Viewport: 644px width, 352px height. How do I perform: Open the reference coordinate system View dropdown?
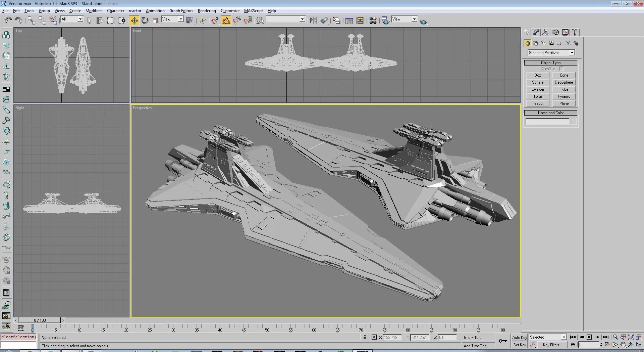181,19
